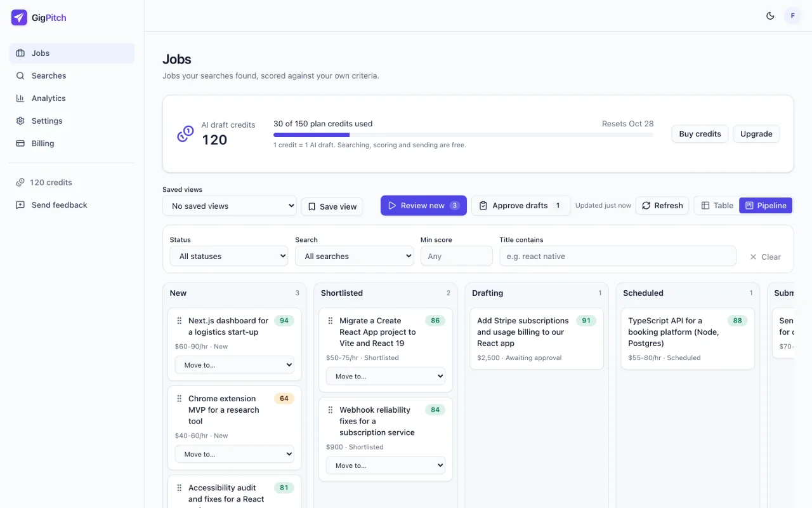This screenshot has width=812, height=508.
Task: Open Analytics from the sidebar
Action: (72, 98)
